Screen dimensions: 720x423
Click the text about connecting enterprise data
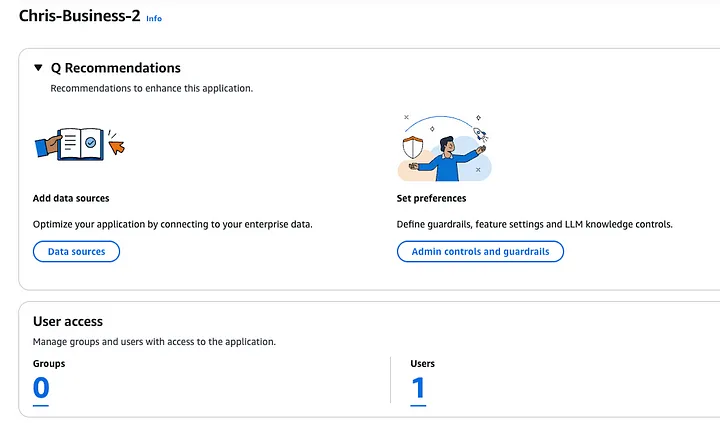tap(173, 225)
